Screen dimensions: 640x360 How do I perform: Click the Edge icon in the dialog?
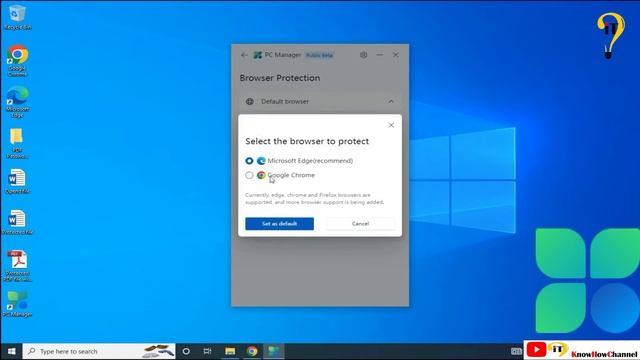click(261, 161)
